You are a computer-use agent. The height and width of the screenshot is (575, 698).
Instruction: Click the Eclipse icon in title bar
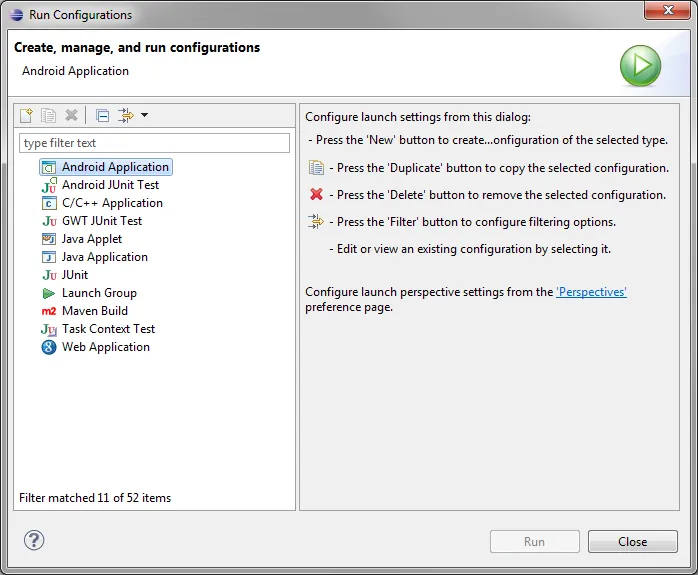tap(17, 15)
